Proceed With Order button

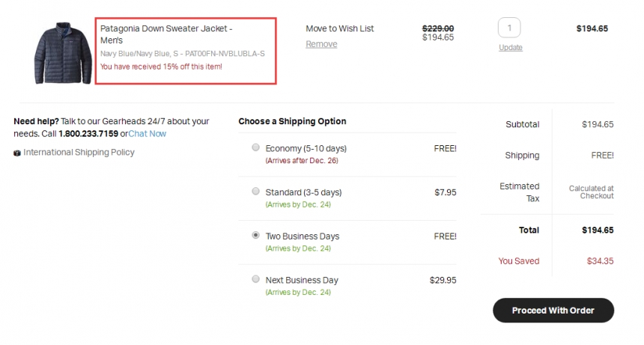pyautogui.click(x=553, y=310)
